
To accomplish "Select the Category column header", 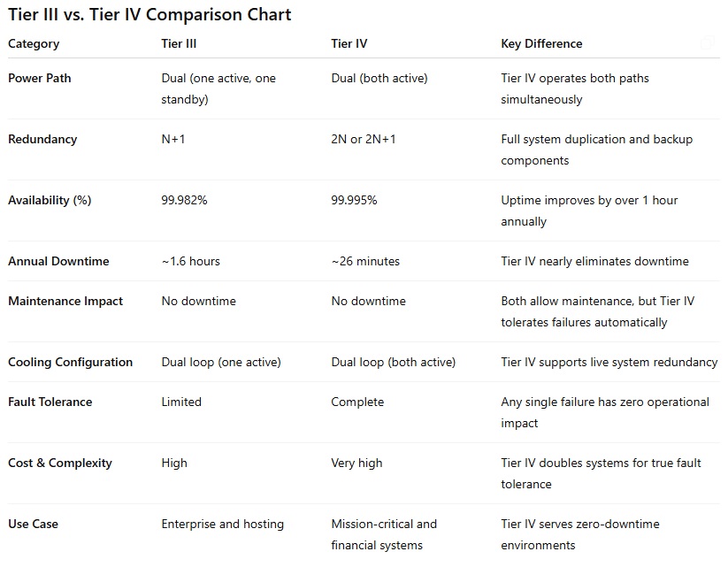I will point(34,43).
